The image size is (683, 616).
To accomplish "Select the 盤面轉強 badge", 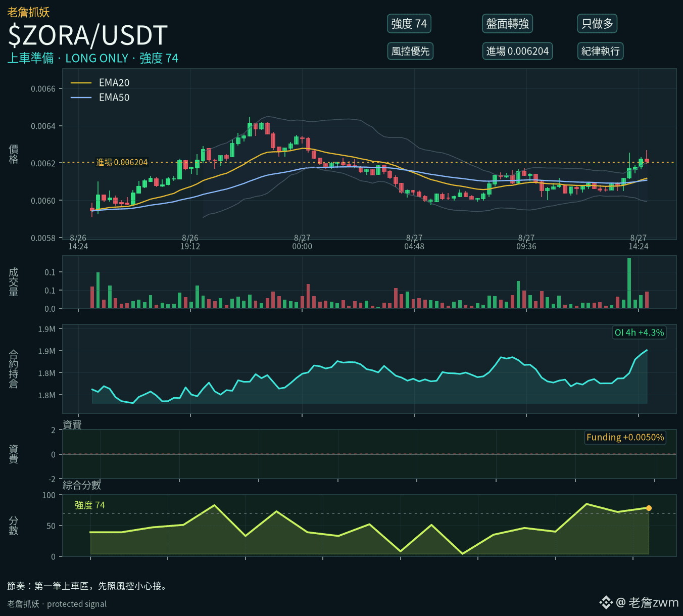I will click(507, 24).
